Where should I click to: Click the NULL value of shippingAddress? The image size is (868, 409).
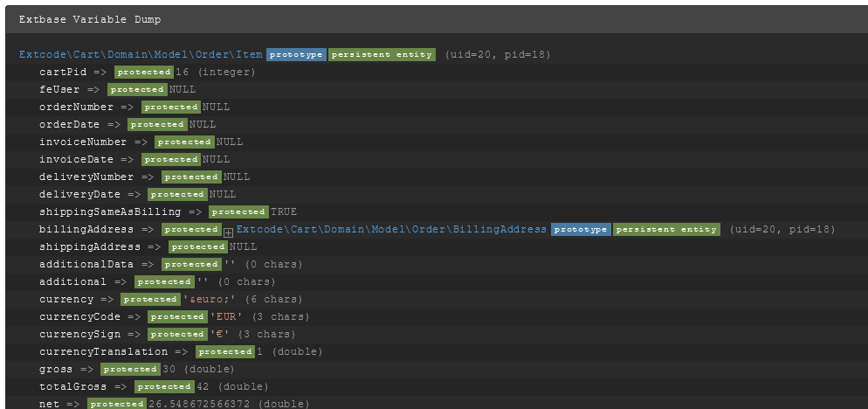coord(244,246)
